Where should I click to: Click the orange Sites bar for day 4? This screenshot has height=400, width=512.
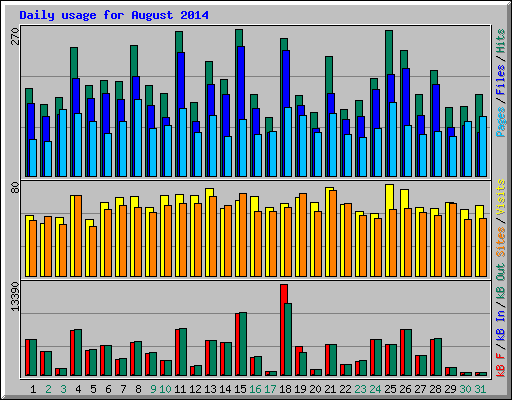click(x=78, y=236)
